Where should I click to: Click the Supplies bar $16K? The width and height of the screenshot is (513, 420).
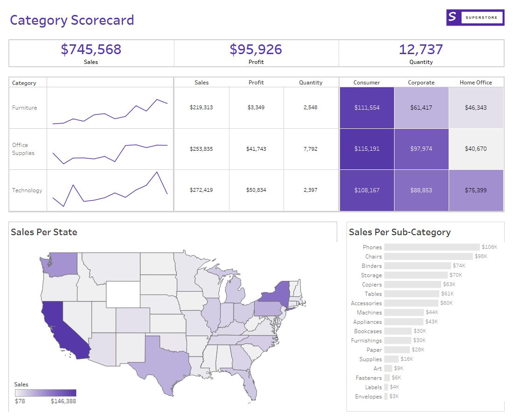pyautogui.click(x=392, y=359)
